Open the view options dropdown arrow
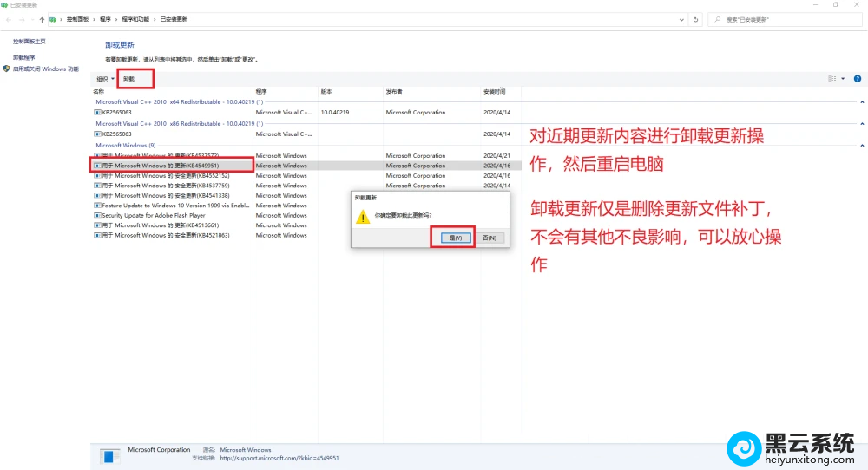Viewport: 868px width, 470px height. [x=843, y=79]
